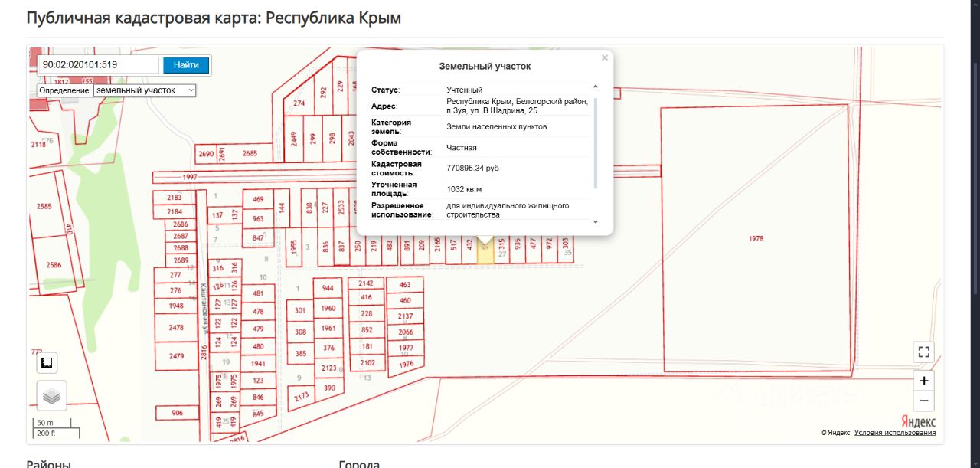980x468 pixels.
Task: Select parcel 2102
Action: 367,362
